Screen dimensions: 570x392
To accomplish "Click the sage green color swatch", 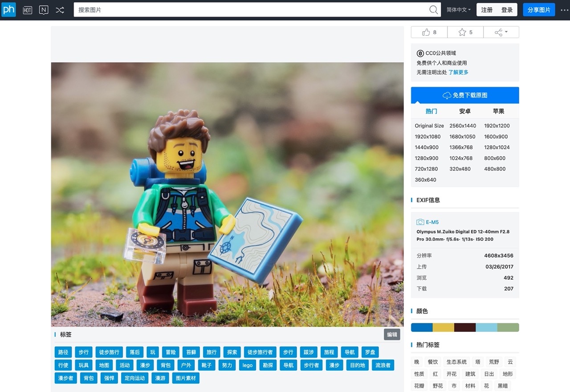I will (x=508, y=327).
